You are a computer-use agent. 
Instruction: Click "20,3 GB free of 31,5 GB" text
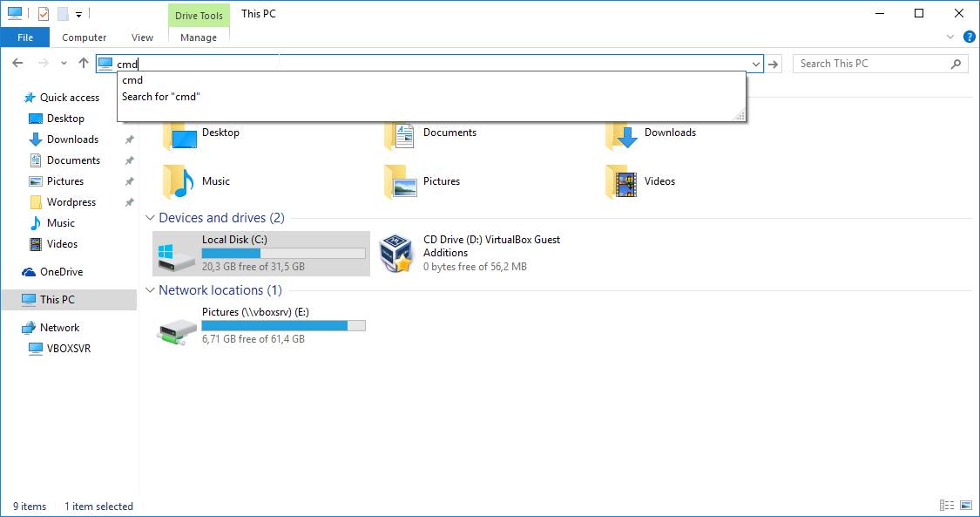point(253,266)
